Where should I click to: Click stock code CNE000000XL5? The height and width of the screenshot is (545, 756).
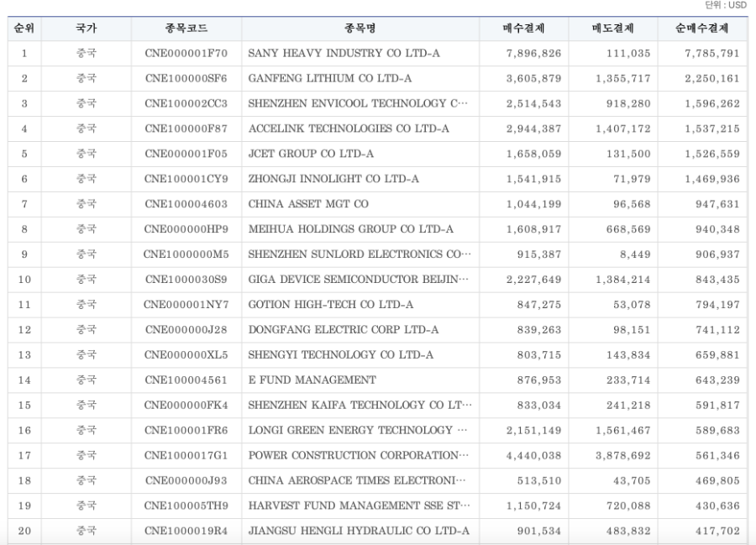pyautogui.click(x=186, y=354)
